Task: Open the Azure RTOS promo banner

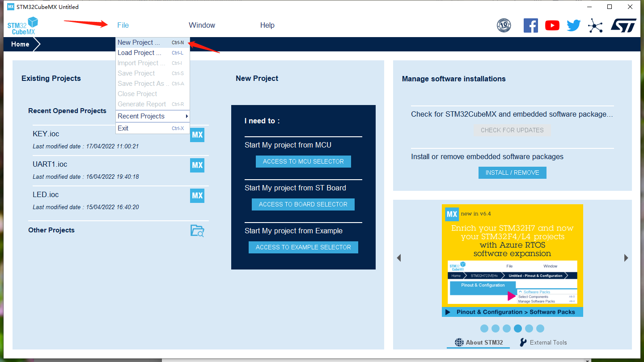Action: pyautogui.click(x=513, y=261)
